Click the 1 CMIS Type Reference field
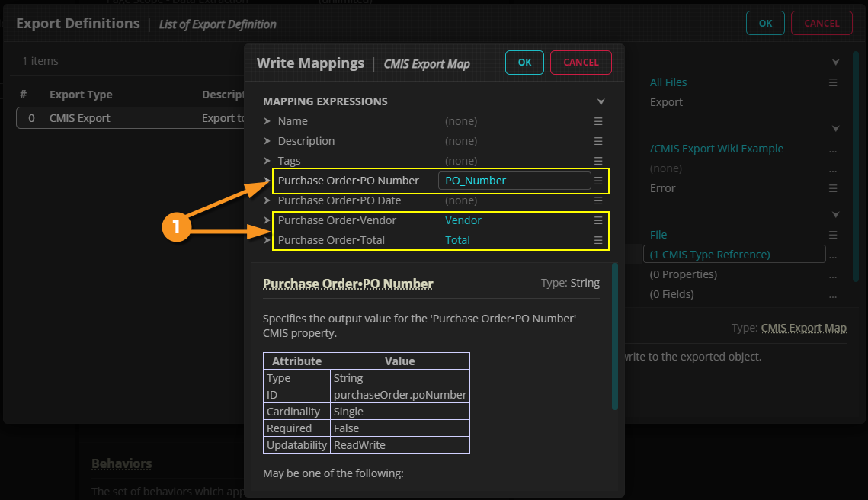The image size is (868, 500). coord(734,255)
